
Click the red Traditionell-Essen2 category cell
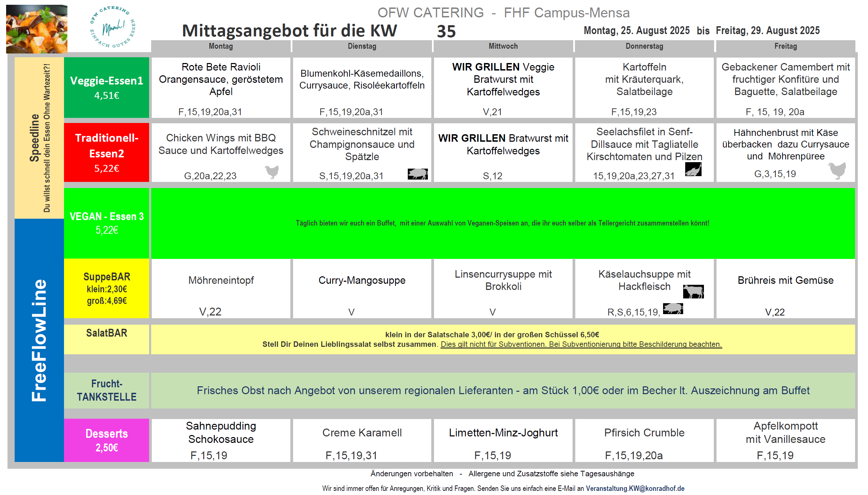coord(107,152)
